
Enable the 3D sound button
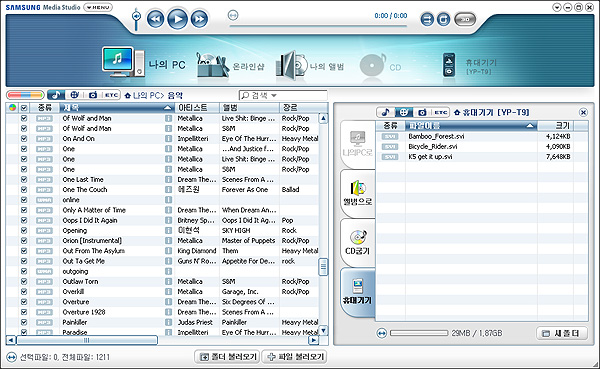(465, 19)
